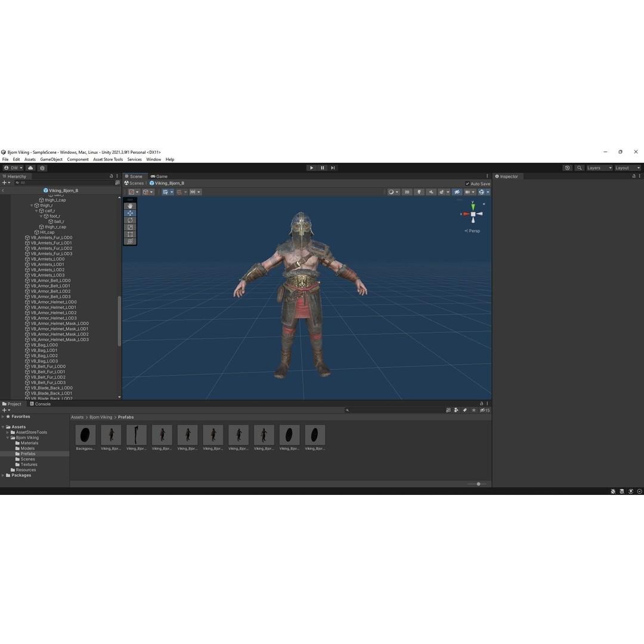644x644 pixels.
Task: Switch to the Console tab
Action: [41, 404]
